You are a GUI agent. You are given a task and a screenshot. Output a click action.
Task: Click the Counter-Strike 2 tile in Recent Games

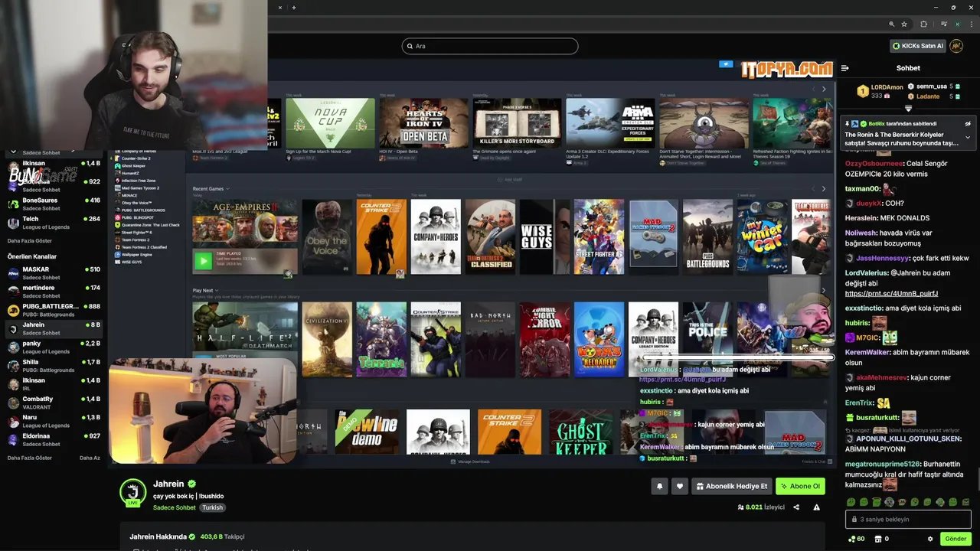tap(381, 237)
